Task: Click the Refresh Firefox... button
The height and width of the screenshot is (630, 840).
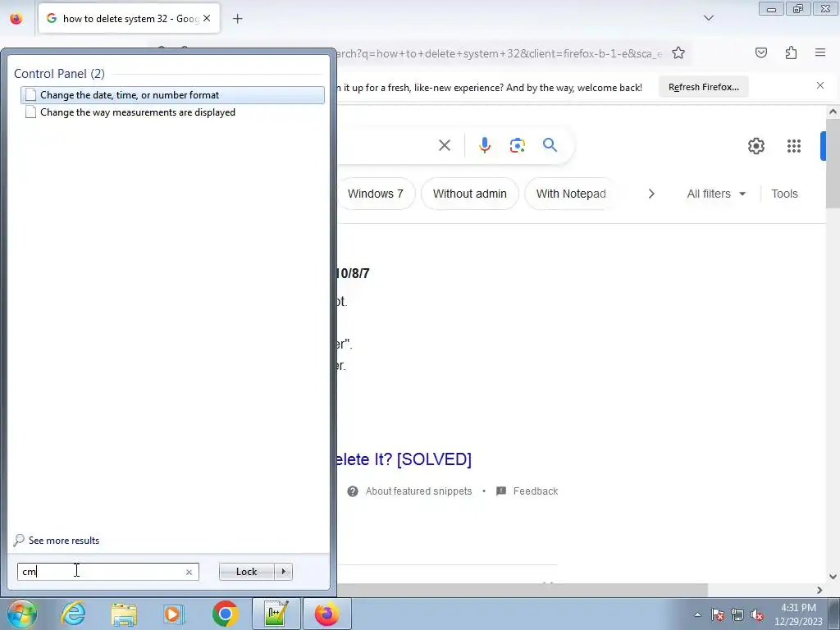Action: point(703,87)
